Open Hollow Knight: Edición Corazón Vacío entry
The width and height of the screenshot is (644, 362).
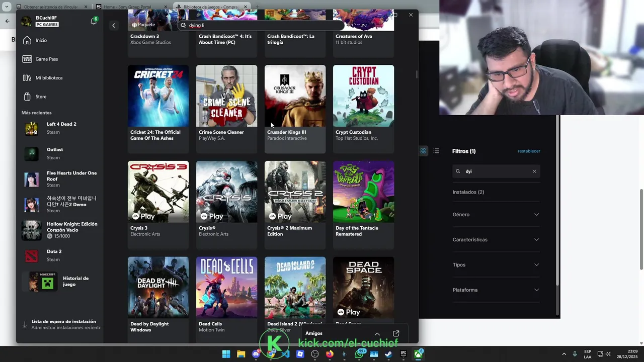[59, 230]
